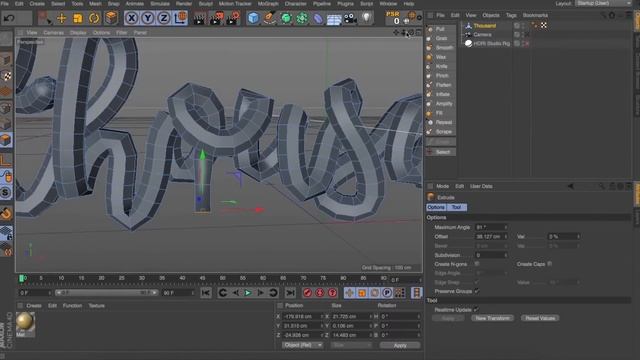
Task: Click the Reset Values button
Action: point(540,318)
